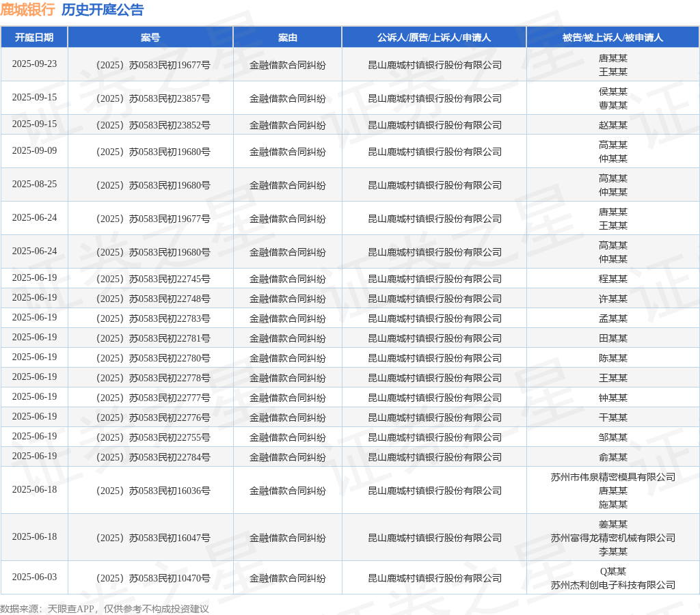Click 金融借款合同纠纷 in the 苏0583民初22745号 row

[288, 279]
